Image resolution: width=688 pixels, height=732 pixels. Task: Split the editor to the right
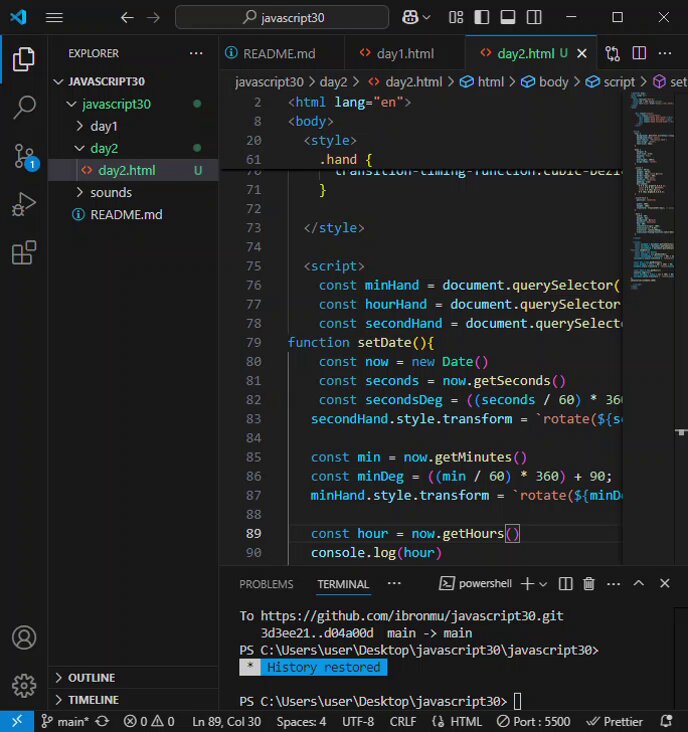(x=639, y=53)
